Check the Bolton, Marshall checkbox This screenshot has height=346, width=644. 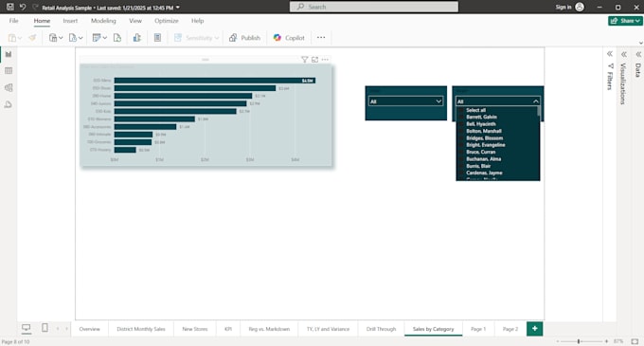pyautogui.click(x=461, y=131)
